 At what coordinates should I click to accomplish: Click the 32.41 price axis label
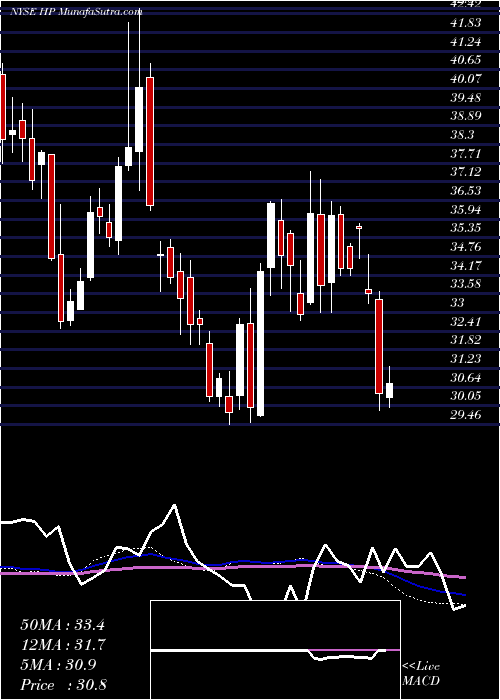(x=466, y=321)
